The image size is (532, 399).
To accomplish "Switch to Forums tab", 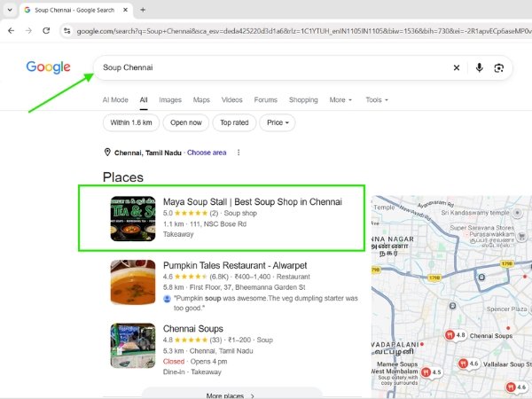I will click(x=266, y=100).
